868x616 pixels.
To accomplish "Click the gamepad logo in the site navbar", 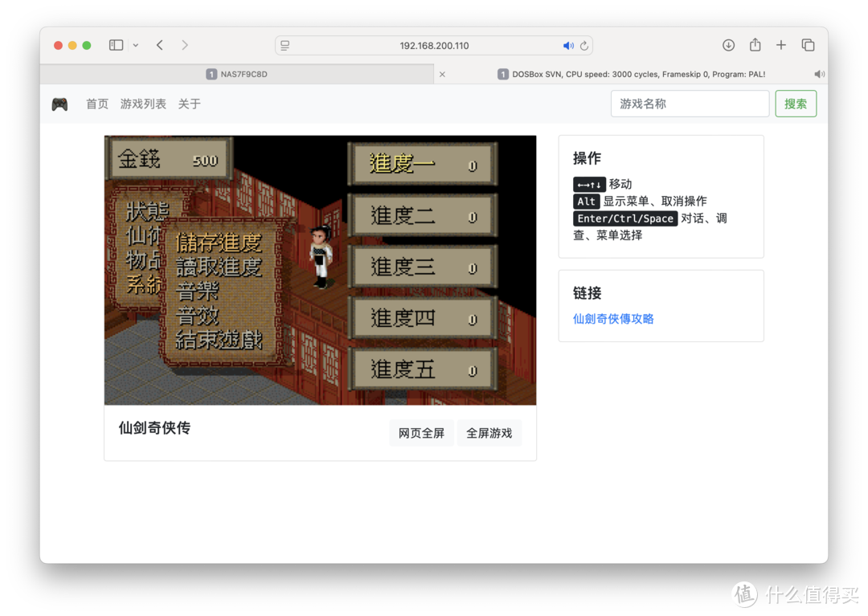I will click(59, 104).
